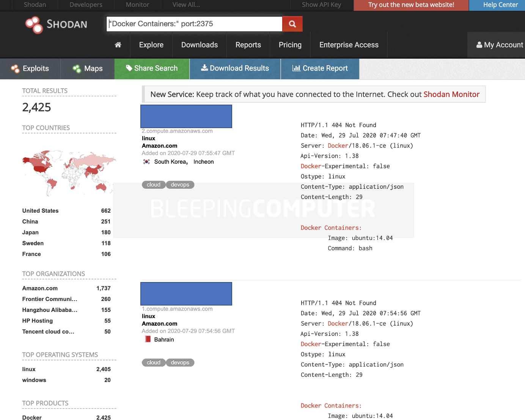
Task: Click the Shodan logo icon
Action: (34, 25)
